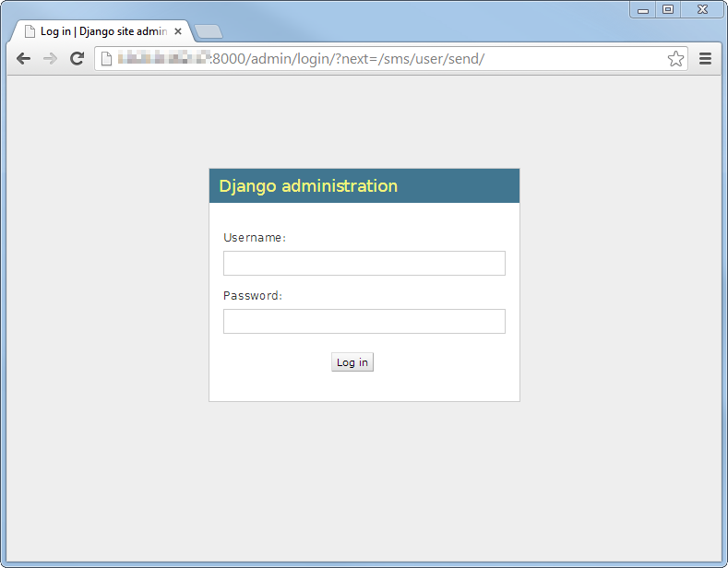
Task: Close the Log in | Django site admin tab
Action: click(x=178, y=31)
